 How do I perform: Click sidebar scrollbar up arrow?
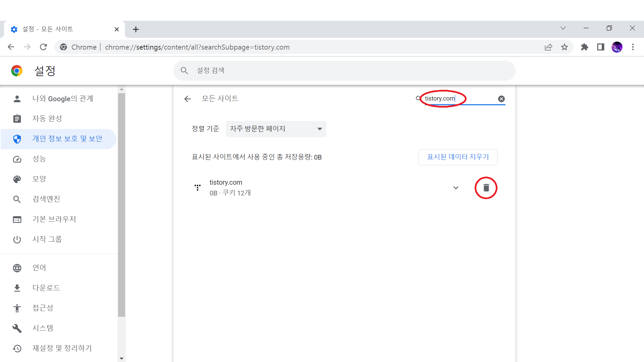[x=121, y=89]
